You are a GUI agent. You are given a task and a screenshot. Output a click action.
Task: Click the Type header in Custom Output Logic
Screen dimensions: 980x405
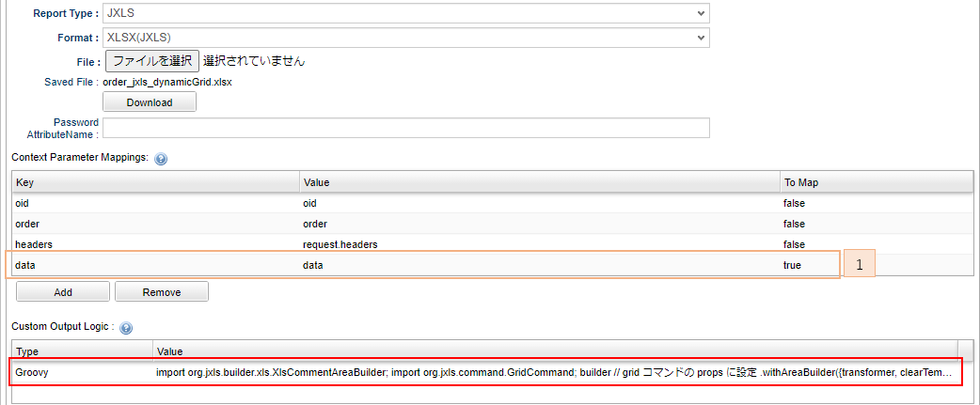83,351
